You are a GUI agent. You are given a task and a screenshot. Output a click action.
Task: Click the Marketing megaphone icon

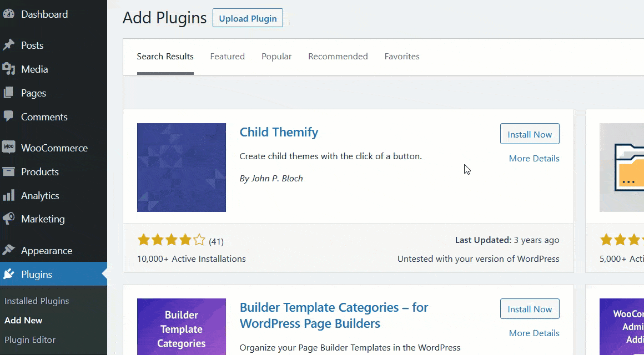pos(8,219)
